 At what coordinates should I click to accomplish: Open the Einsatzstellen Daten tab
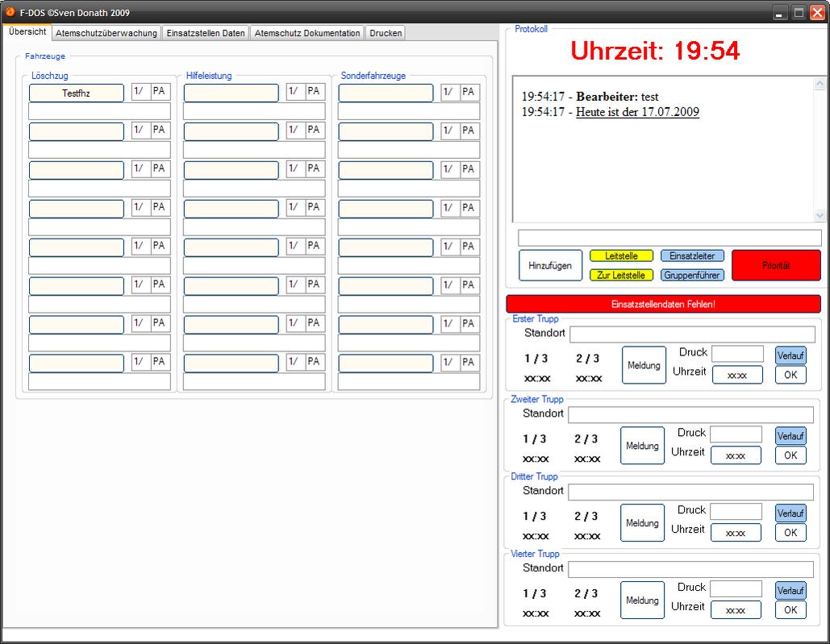pyautogui.click(x=206, y=33)
